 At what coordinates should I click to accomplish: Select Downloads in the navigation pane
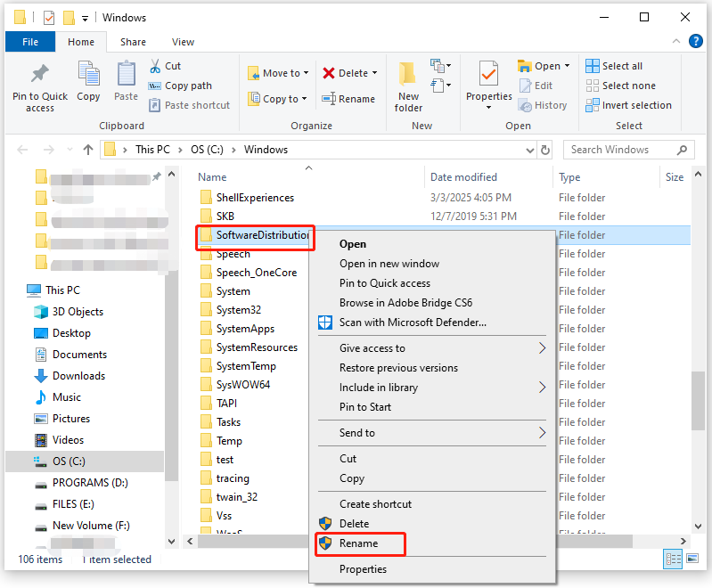[78, 376]
